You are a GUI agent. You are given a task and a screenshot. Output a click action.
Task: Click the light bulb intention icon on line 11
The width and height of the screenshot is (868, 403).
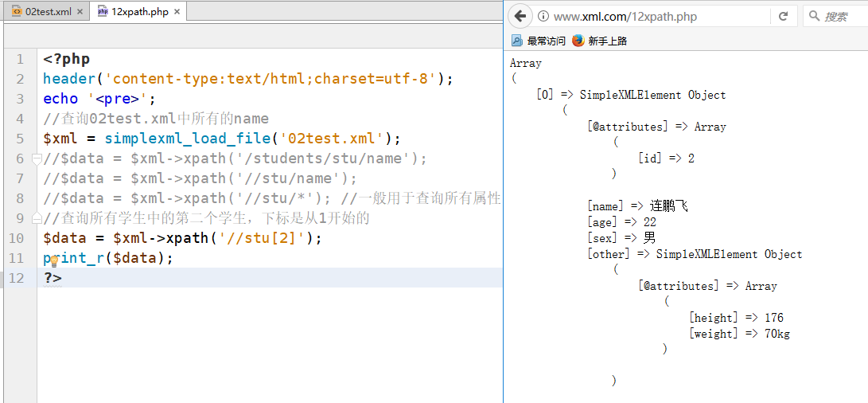53,260
